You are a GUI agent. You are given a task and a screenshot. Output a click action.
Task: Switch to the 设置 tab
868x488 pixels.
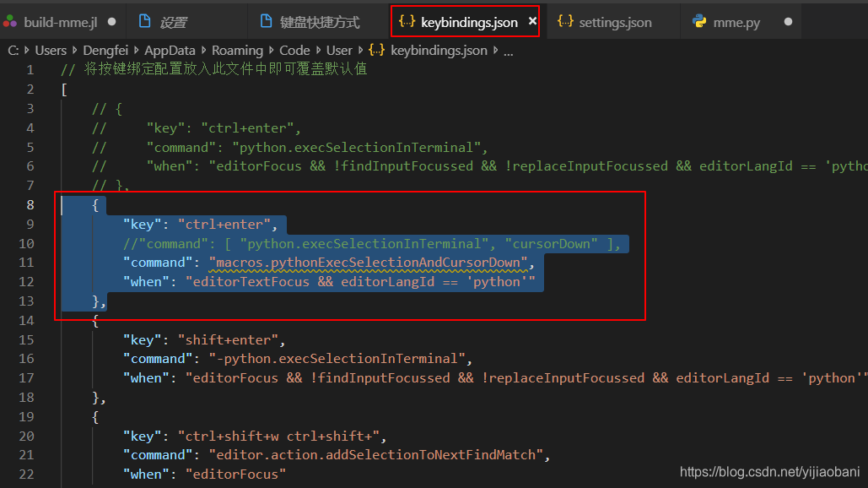[x=173, y=21]
